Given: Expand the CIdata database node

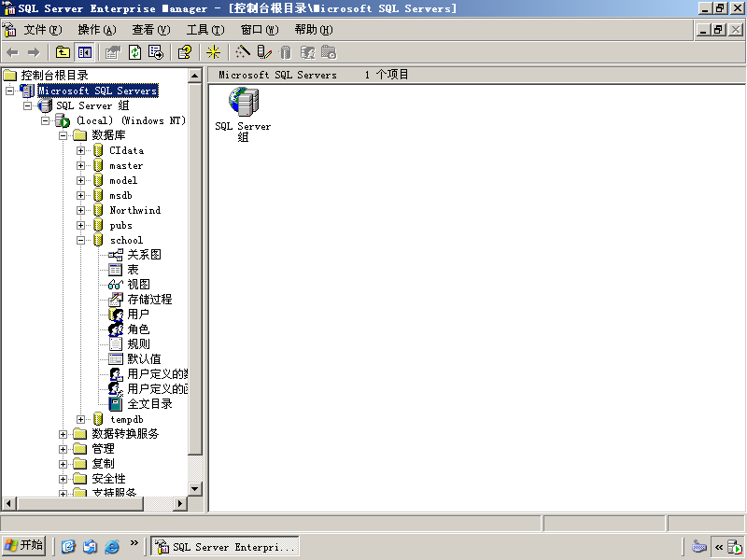Looking at the screenshot, I should (80, 151).
